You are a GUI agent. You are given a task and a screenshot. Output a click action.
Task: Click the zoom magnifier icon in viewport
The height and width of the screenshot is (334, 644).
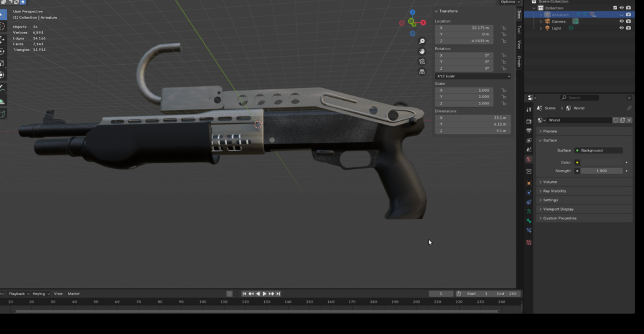pos(422,41)
